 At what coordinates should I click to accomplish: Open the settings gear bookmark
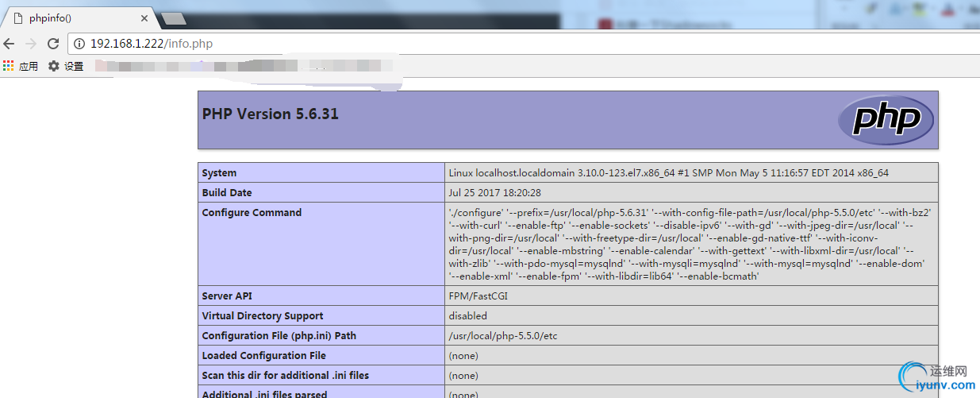pyautogui.click(x=54, y=66)
